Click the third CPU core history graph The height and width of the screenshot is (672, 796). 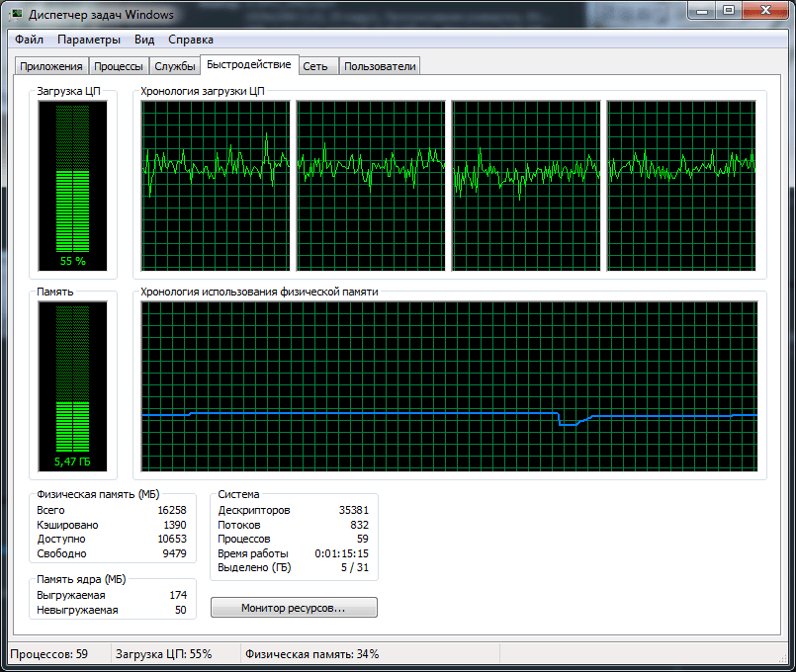pyautogui.click(x=526, y=186)
